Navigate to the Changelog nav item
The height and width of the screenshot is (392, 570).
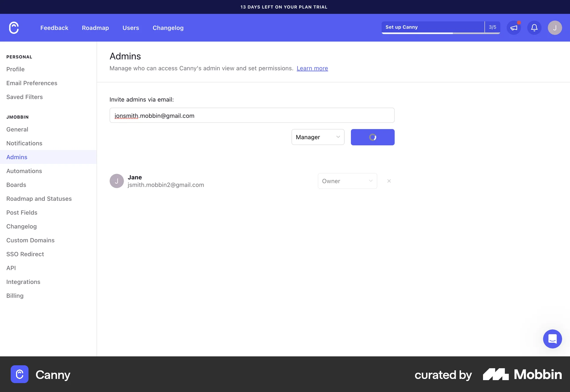tap(168, 28)
